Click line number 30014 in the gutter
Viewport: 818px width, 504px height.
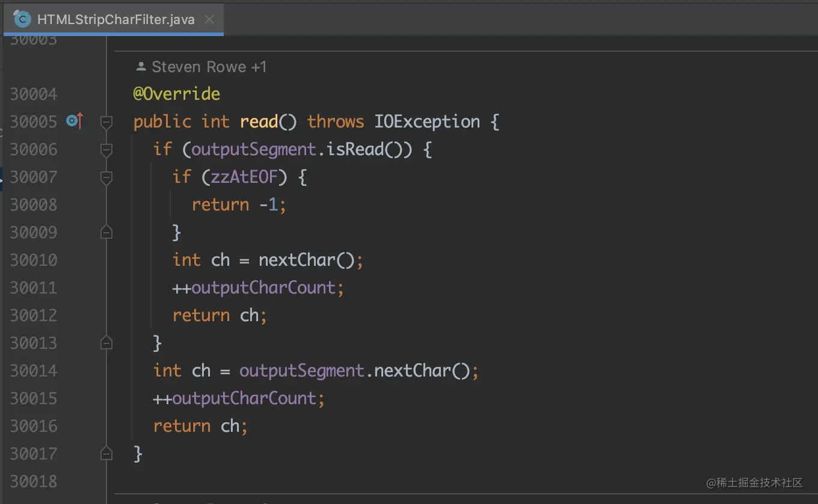(34, 370)
